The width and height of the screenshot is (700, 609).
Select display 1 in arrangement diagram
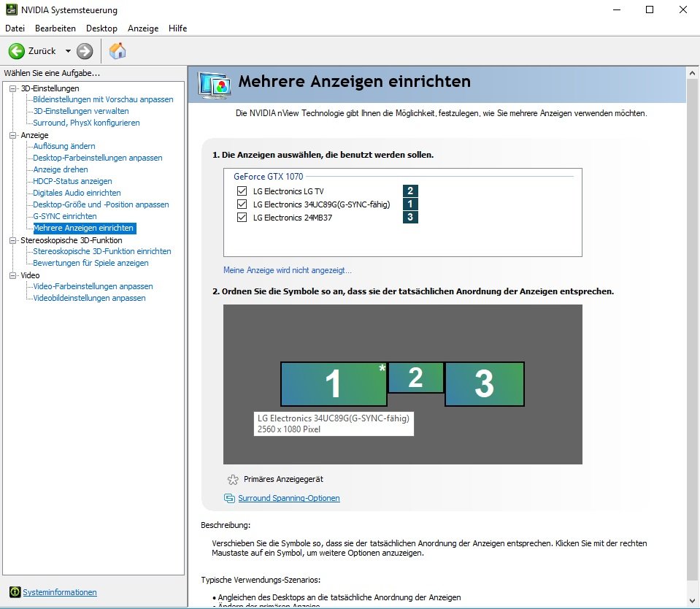[334, 384]
